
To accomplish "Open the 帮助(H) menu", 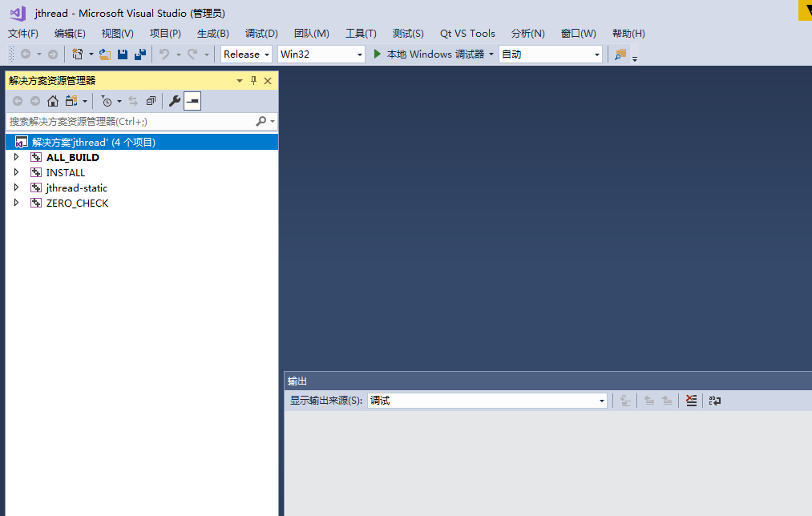I will click(x=628, y=34).
